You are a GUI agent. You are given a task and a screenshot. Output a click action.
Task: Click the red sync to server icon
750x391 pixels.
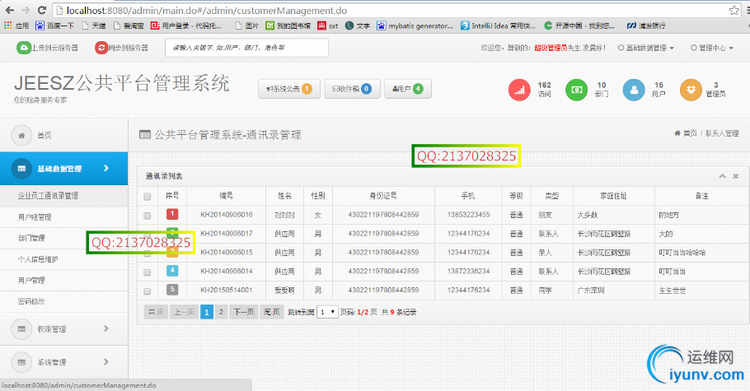(x=101, y=47)
